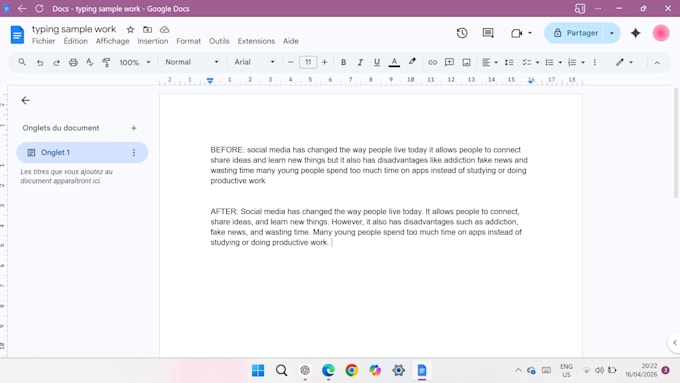Image resolution: width=680 pixels, height=383 pixels.
Task: Redo the last action
Action: coord(56,62)
